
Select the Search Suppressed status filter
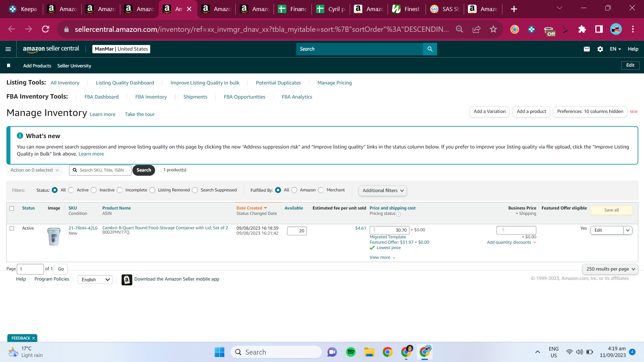point(195,190)
